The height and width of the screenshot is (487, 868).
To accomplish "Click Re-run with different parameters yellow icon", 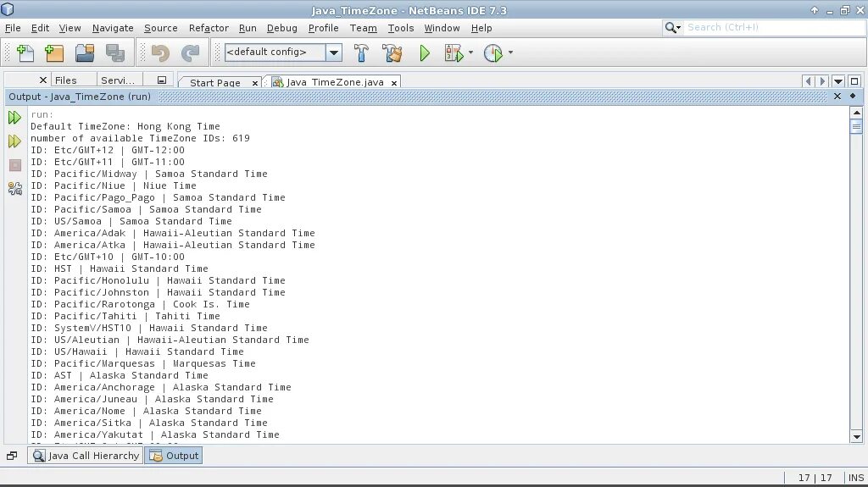I will [x=15, y=141].
